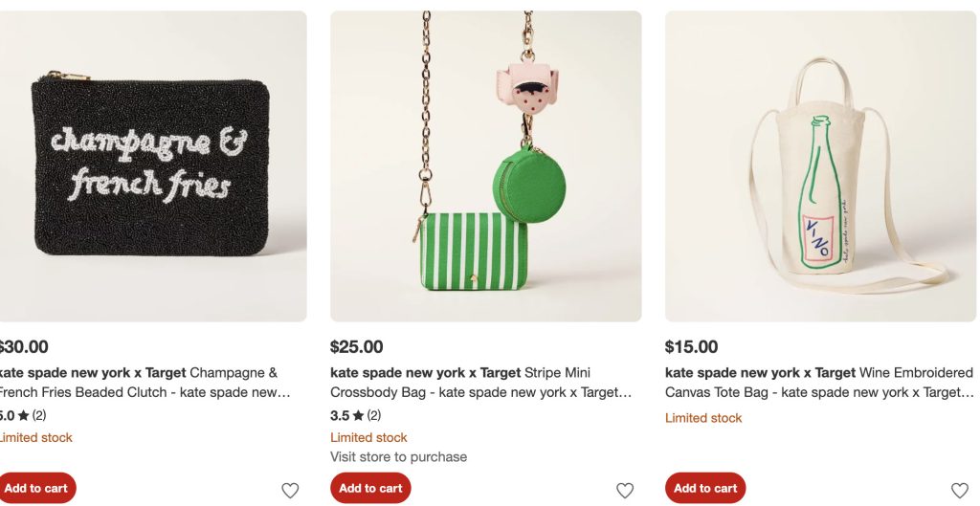Open the Stripe Mini Crossbody Bag title link
This screenshot has width=980, height=506.
(480, 383)
